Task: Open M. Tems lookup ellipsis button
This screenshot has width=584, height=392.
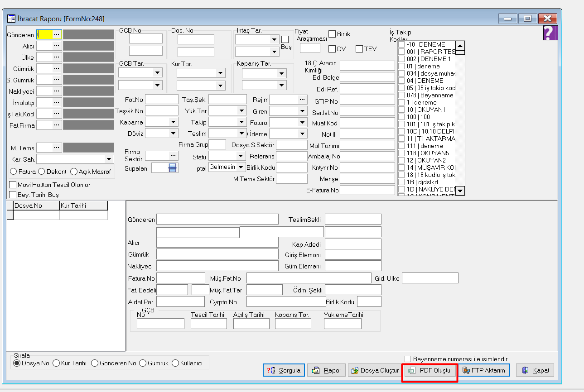Action: point(57,148)
